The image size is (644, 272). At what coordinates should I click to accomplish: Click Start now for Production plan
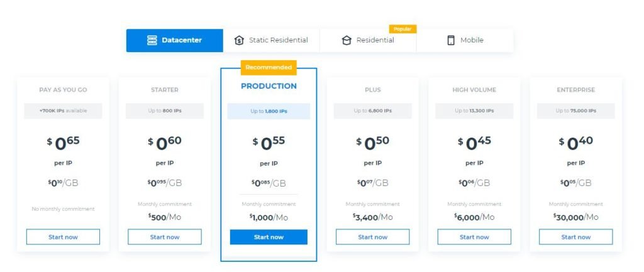click(269, 237)
